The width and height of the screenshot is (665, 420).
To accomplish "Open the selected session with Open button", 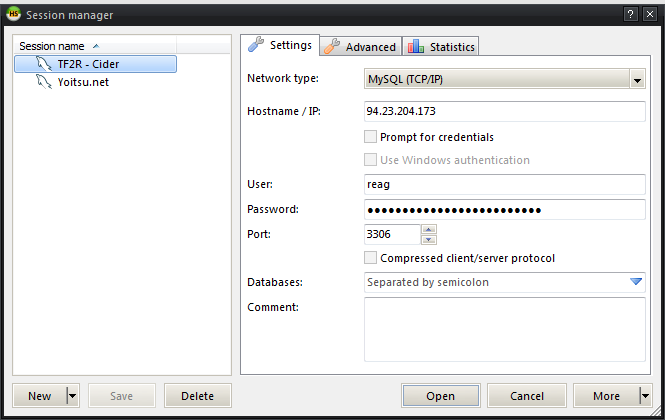I will (x=441, y=396).
